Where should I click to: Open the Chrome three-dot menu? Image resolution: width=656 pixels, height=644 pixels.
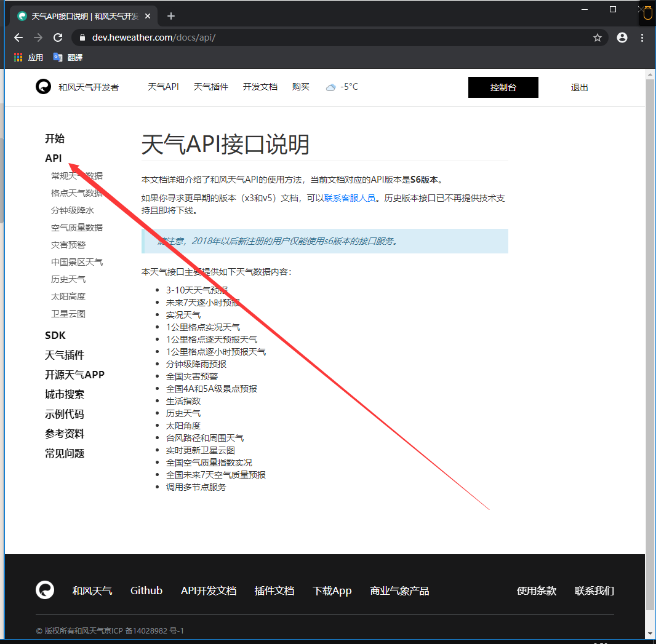[x=642, y=38]
